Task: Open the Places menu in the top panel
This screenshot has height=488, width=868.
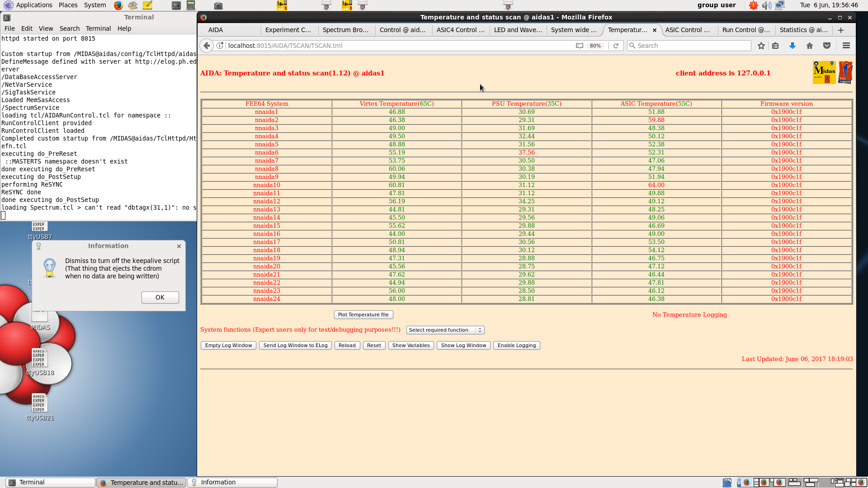Action: tap(68, 5)
